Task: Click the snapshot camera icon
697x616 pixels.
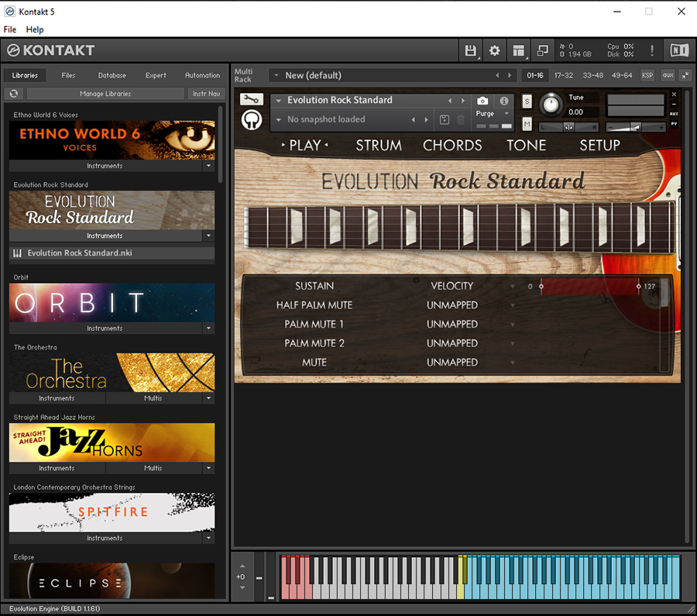Action: [482, 101]
